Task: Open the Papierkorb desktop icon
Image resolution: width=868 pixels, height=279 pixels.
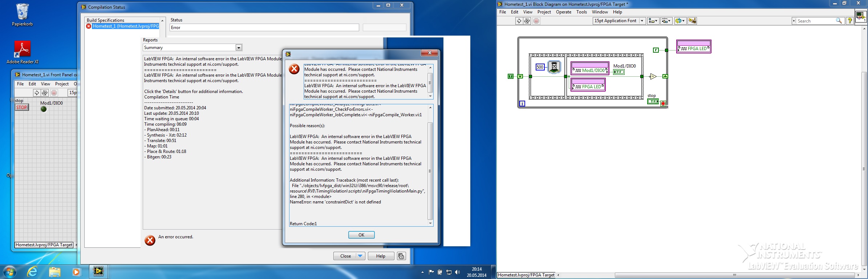Action: [x=22, y=15]
